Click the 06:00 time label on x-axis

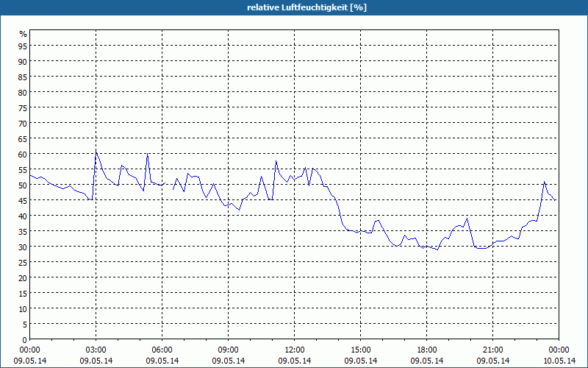[x=162, y=350]
